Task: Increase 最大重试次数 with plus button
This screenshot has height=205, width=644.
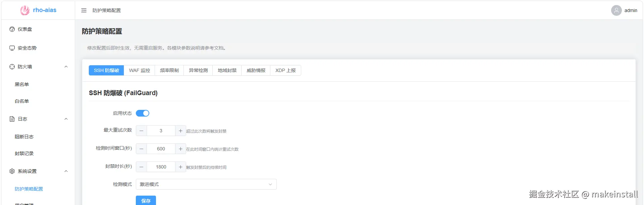Action: point(180,131)
